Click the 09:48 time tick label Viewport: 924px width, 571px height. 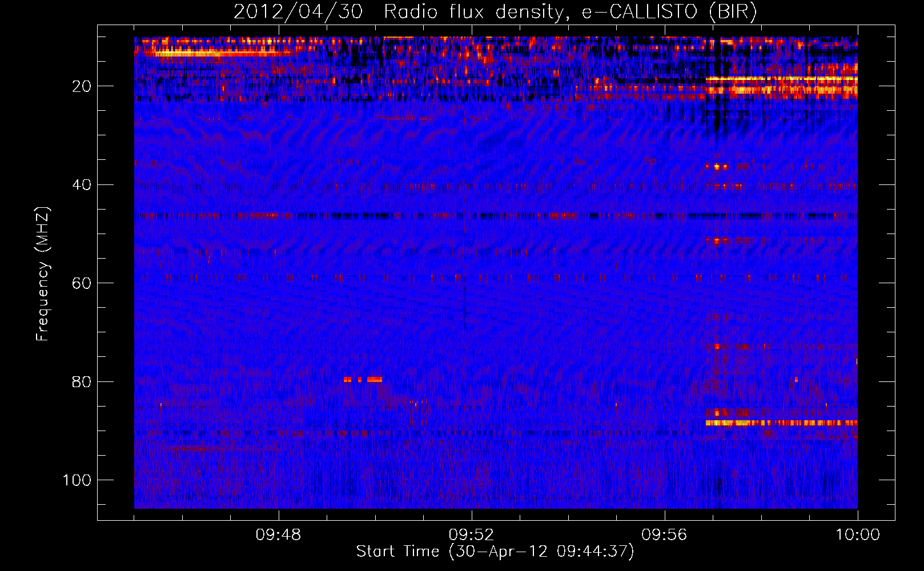pyautogui.click(x=278, y=535)
